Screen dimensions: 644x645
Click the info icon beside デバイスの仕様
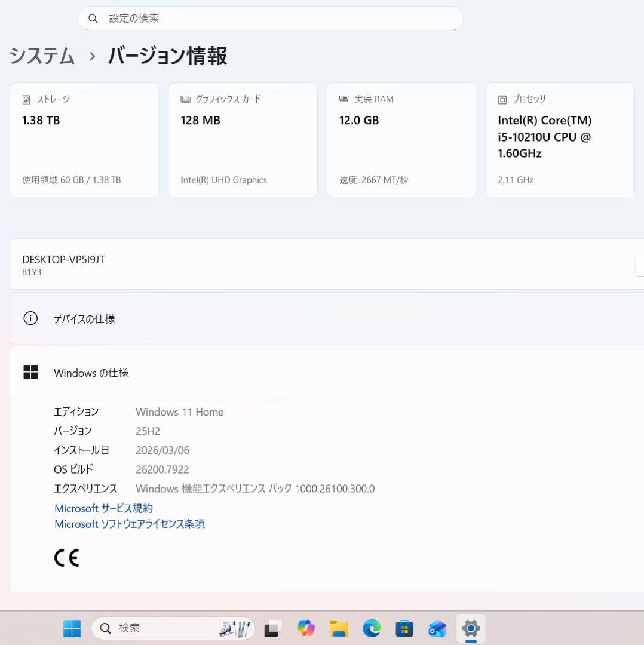point(30,318)
